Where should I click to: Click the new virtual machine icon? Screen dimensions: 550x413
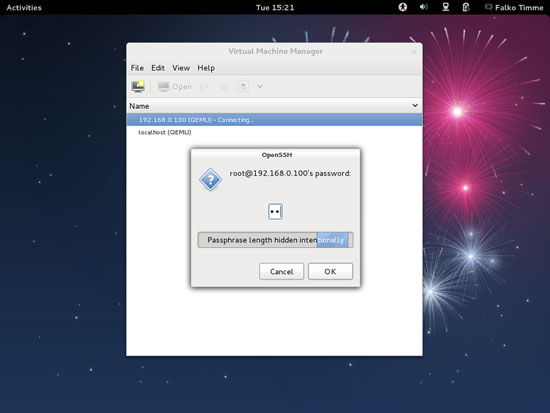138,86
